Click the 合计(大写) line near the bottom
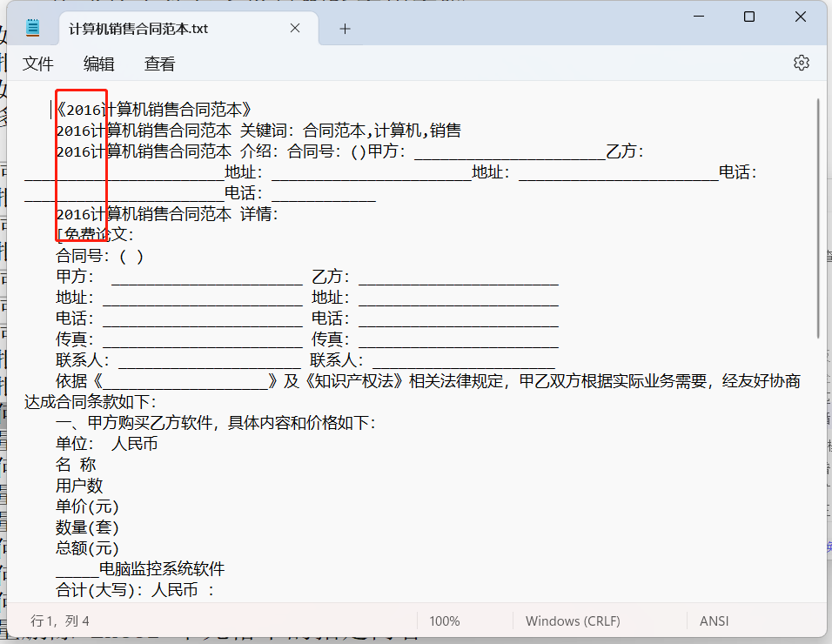 point(122,590)
